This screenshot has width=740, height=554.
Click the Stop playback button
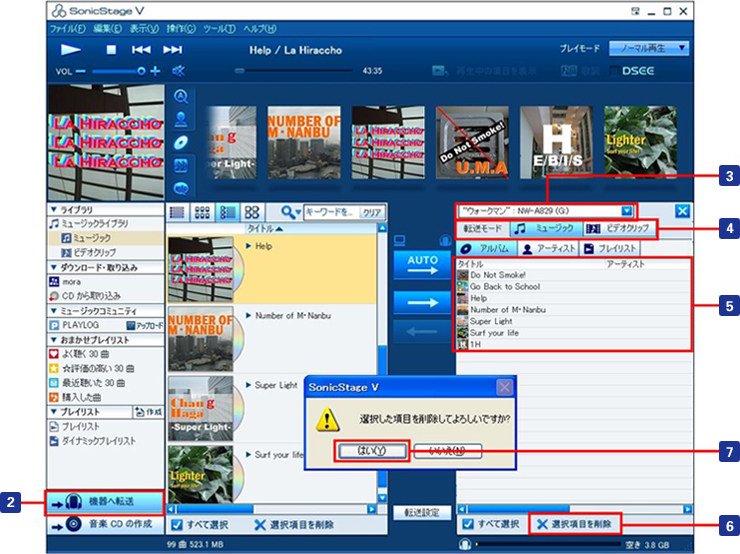pyautogui.click(x=112, y=49)
